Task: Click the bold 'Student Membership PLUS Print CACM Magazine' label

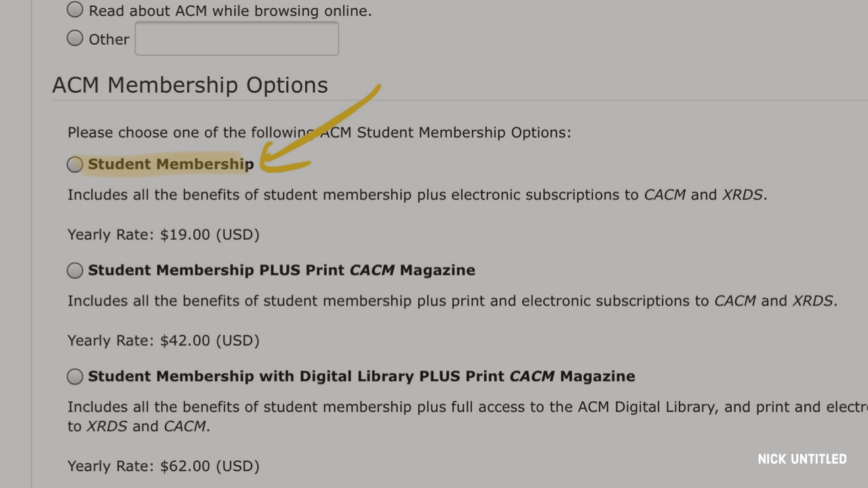Action: click(x=281, y=270)
